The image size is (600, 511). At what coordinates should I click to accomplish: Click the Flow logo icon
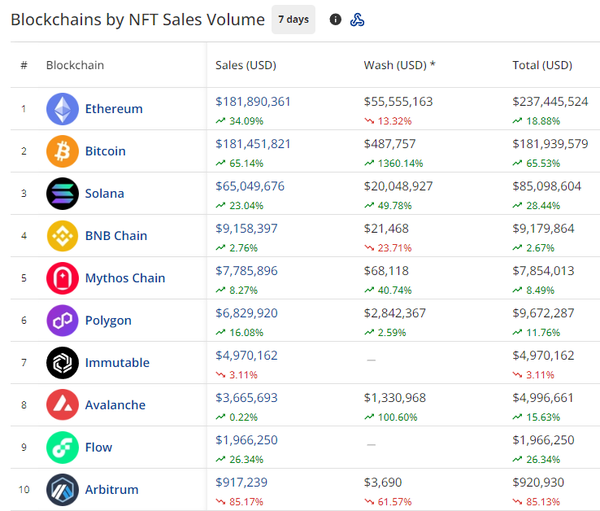click(x=62, y=447)
